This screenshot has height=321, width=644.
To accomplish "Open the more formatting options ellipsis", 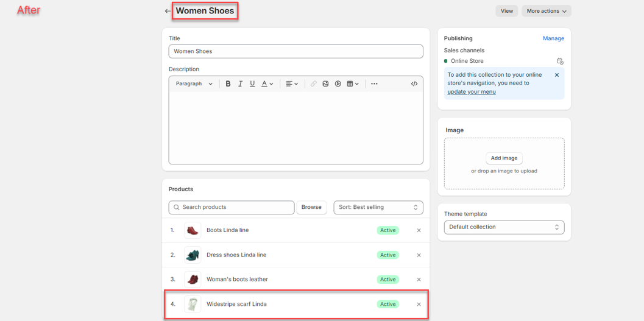I will (x=374, y=84).
